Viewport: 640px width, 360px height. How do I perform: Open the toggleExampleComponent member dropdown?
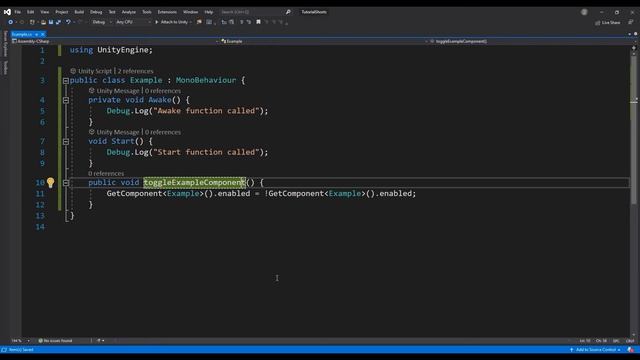click(x=531, y=41)
